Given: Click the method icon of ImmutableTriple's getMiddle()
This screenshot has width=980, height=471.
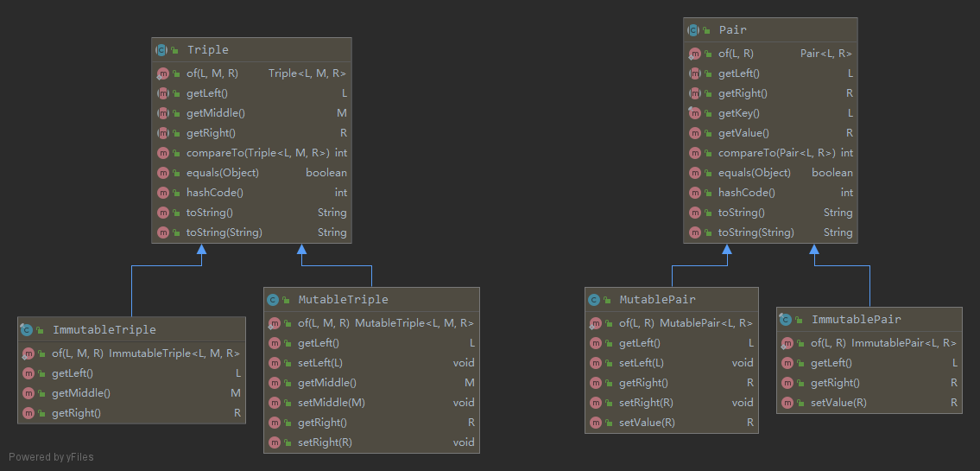Looking at the screenshot, I should [28, 393].
